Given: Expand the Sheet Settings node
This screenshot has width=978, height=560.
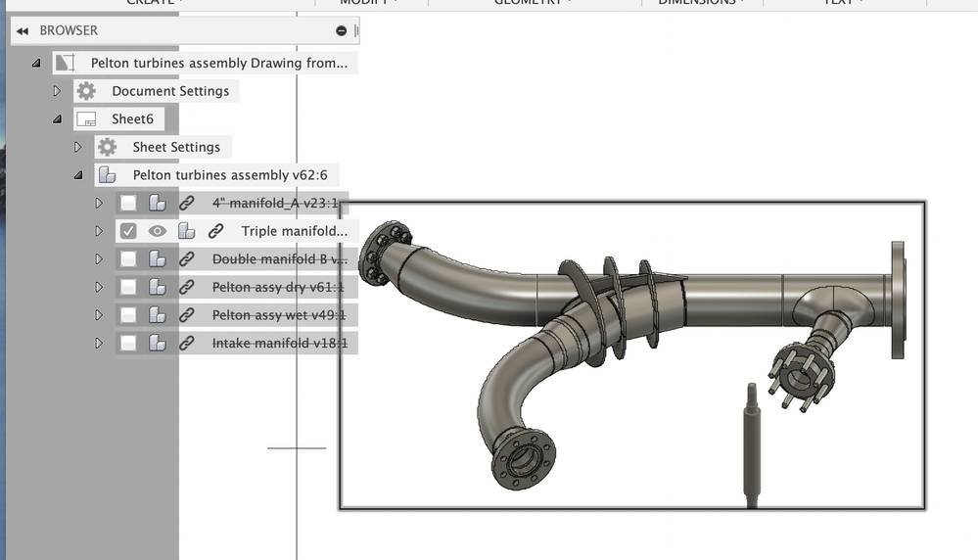Looking at the screenshot, I should pos(78,147).
